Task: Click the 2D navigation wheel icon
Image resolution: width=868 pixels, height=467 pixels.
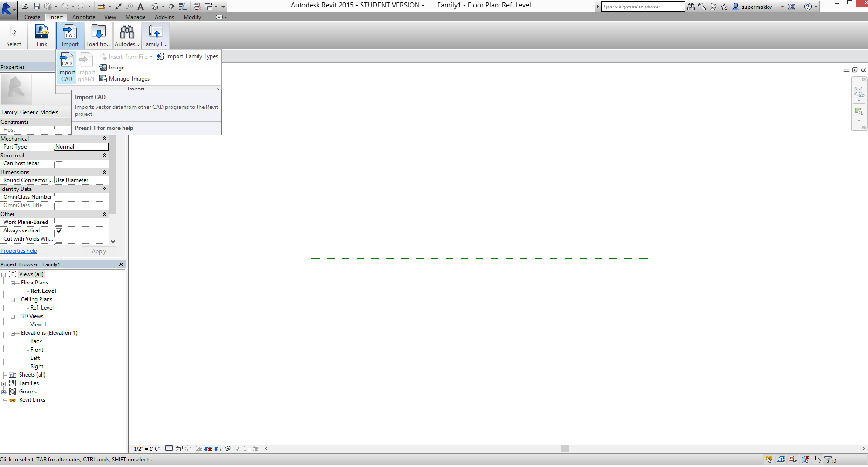Action: pyautogui.click(x=859, y=92)
